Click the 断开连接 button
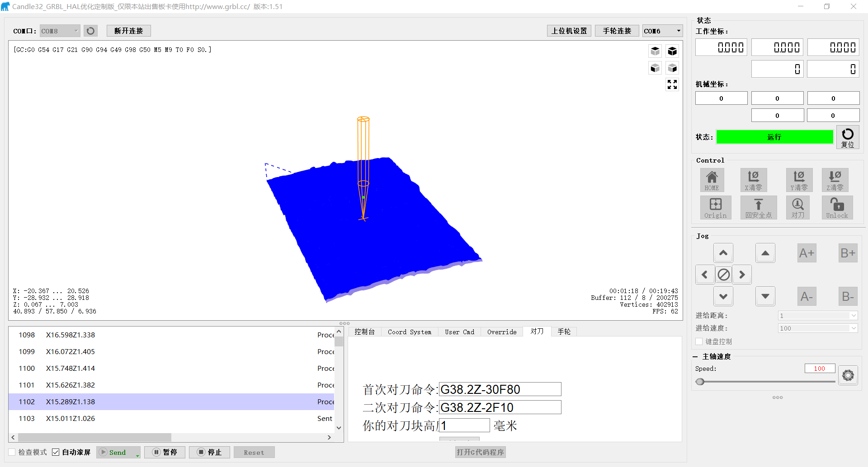Image resolution: width=868 pixels, height=467 pixels. (x=129, y=31)
